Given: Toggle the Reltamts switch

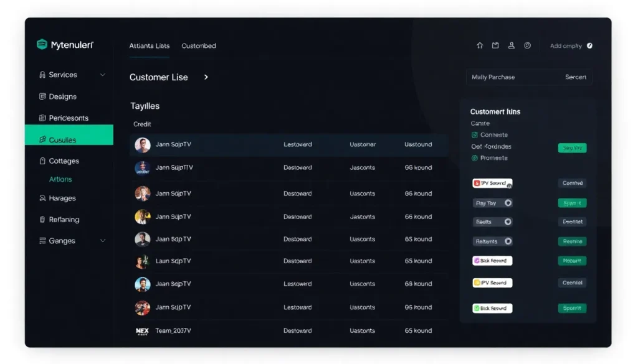Looking at the screenshot, I should click(x=508, y=241).
